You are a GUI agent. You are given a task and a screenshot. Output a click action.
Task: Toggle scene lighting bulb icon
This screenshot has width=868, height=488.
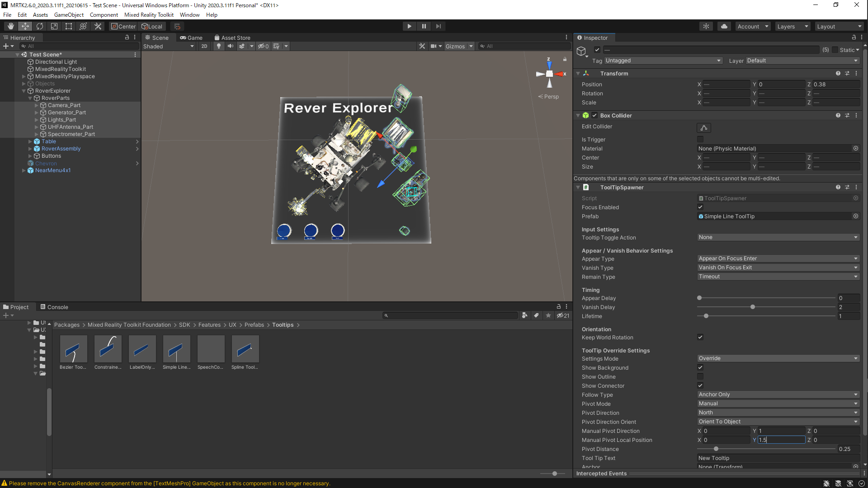[219, 46]
